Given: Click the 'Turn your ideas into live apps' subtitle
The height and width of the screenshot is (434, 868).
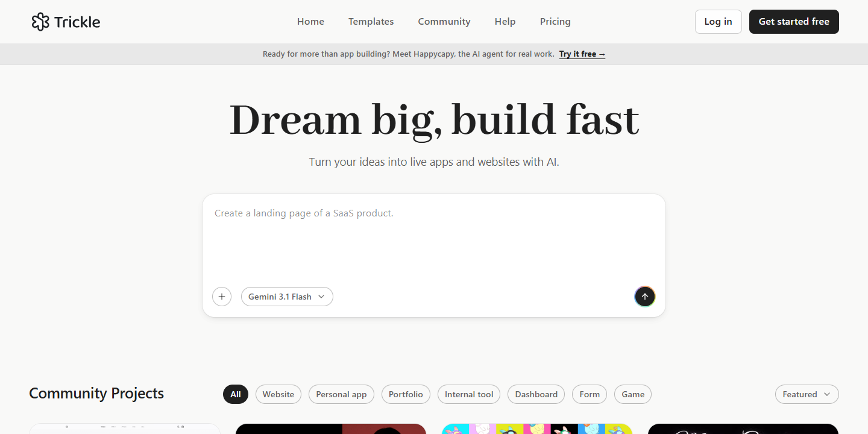Looking at the screenshot, I should [434, 162].
